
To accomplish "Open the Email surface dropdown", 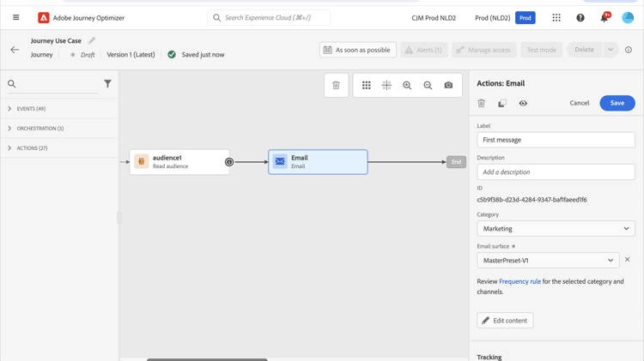I will [548, 260].
